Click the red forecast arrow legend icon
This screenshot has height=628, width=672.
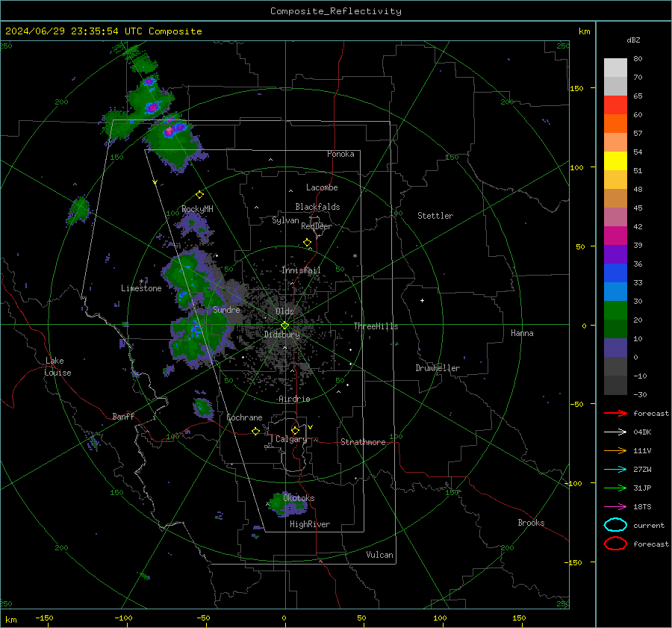point(615,413)
